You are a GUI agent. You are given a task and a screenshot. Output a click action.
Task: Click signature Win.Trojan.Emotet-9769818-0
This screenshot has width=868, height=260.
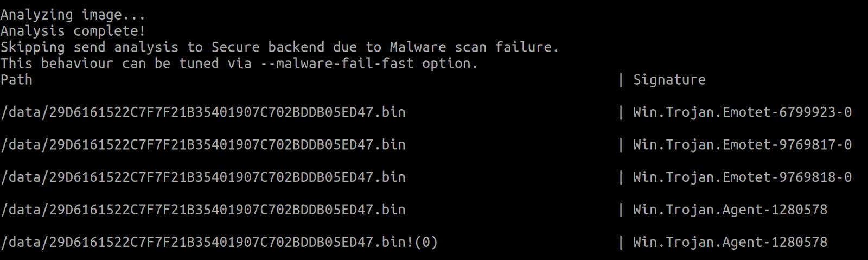[x=742, y=178]
